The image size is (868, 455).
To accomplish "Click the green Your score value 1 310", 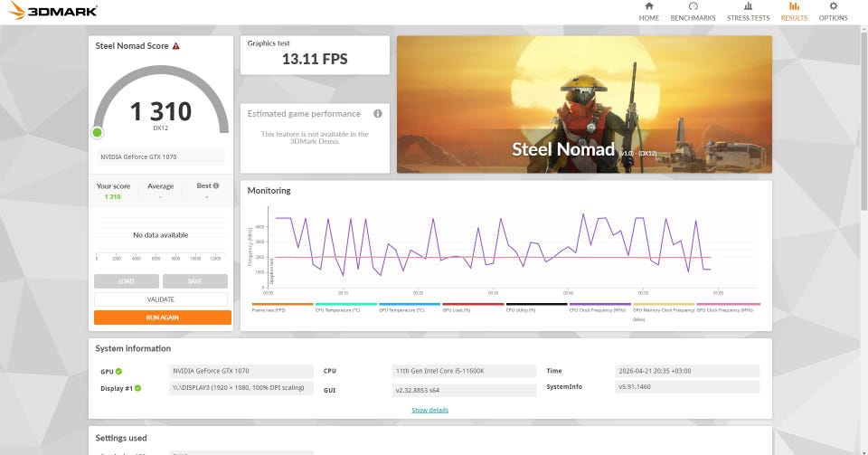I will tap(112, 197).
